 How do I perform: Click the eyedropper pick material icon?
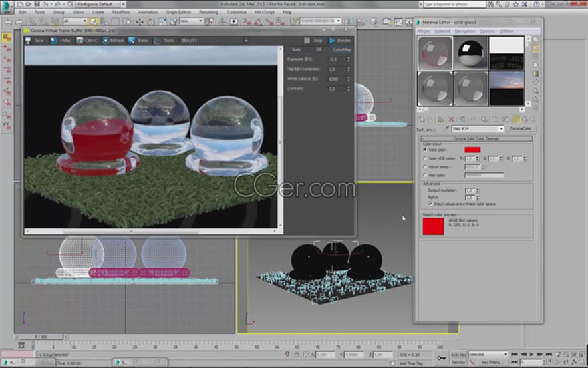point(446,128)
